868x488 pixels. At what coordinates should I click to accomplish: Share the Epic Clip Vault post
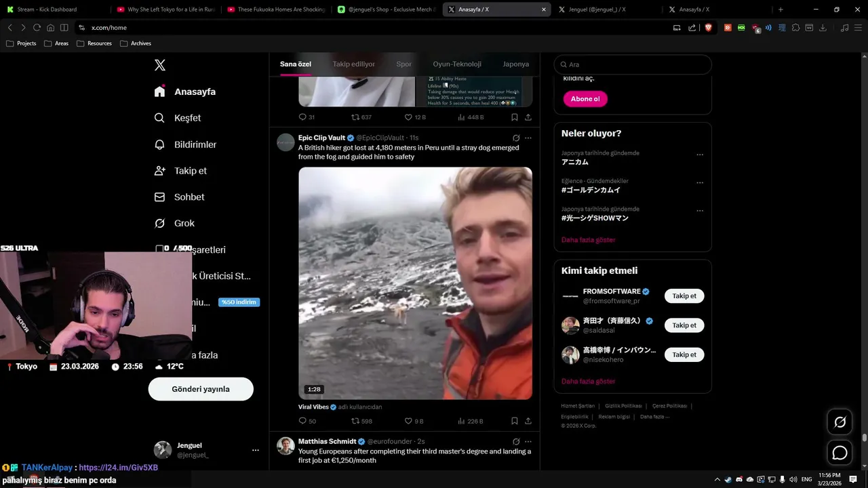(x=528, y=421)
